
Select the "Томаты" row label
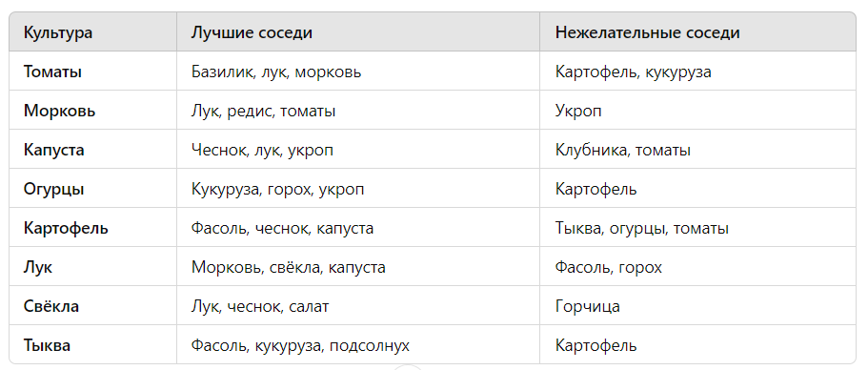tap(52, 72)
